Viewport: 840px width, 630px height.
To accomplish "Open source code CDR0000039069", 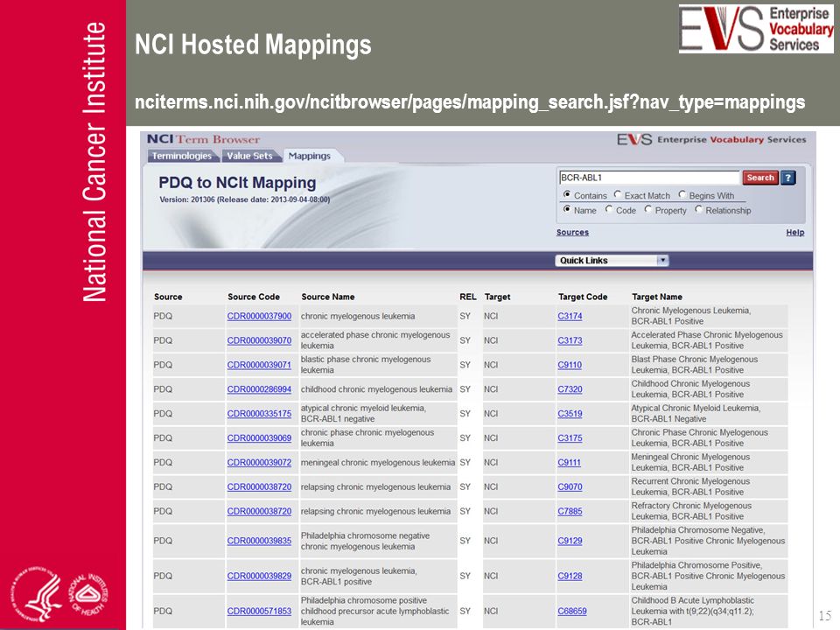I will [259, 438].
